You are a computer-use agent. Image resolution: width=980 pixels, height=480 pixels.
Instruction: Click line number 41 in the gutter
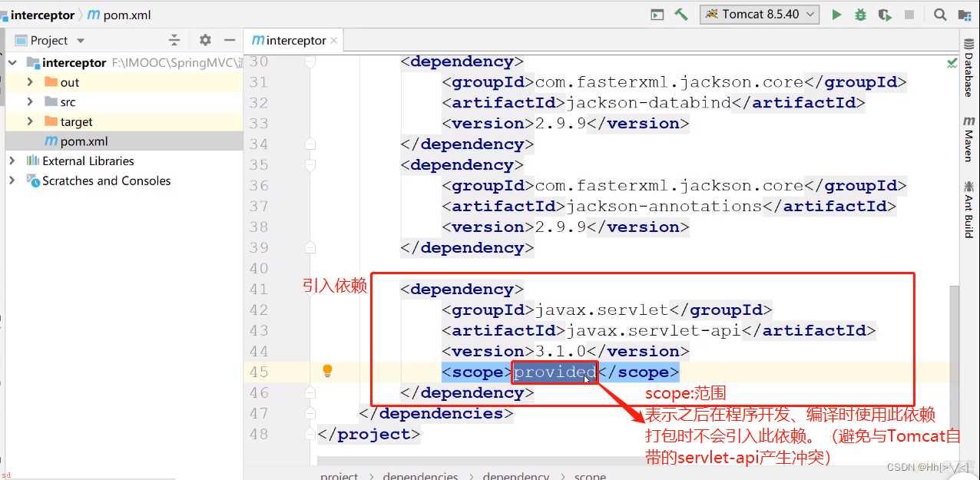259,289
